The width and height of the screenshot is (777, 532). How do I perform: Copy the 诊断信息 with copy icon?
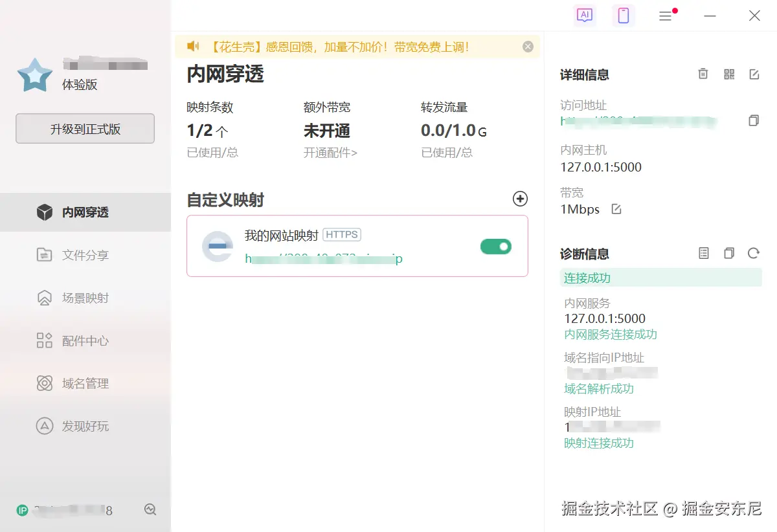click(729, 253)
